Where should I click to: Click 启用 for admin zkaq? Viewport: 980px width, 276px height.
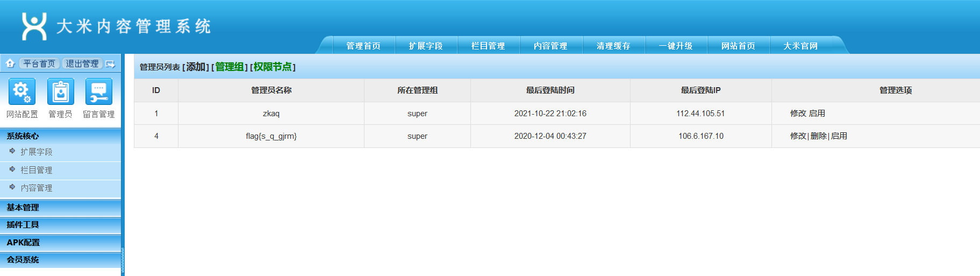[817, 114]
